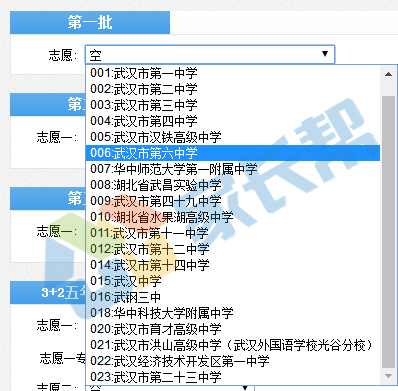
Task: Click the list scrollbar down arrow
Action: tap(388, 376)
